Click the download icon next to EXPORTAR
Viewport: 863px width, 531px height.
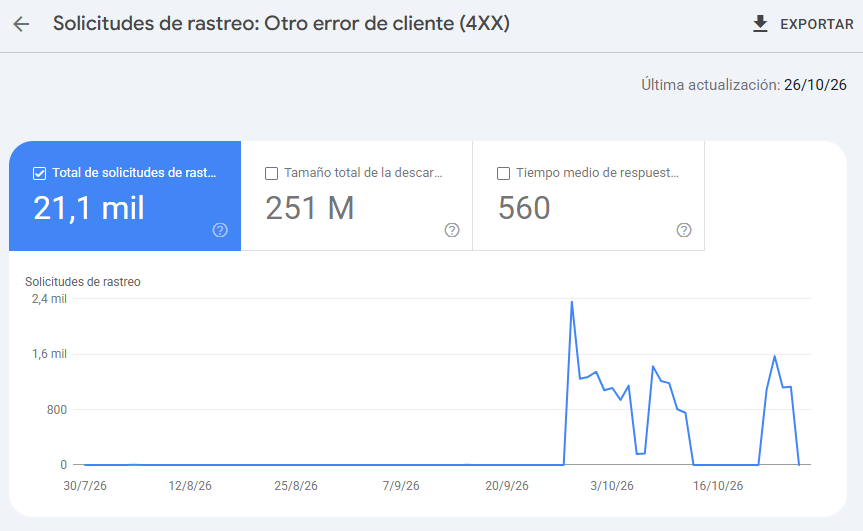(x=760, y=24)
